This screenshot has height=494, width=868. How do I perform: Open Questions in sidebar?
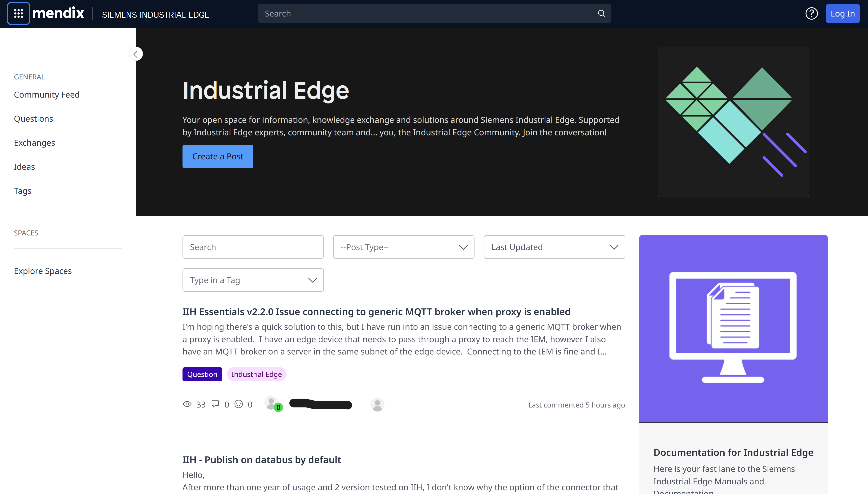click(33, 118)
